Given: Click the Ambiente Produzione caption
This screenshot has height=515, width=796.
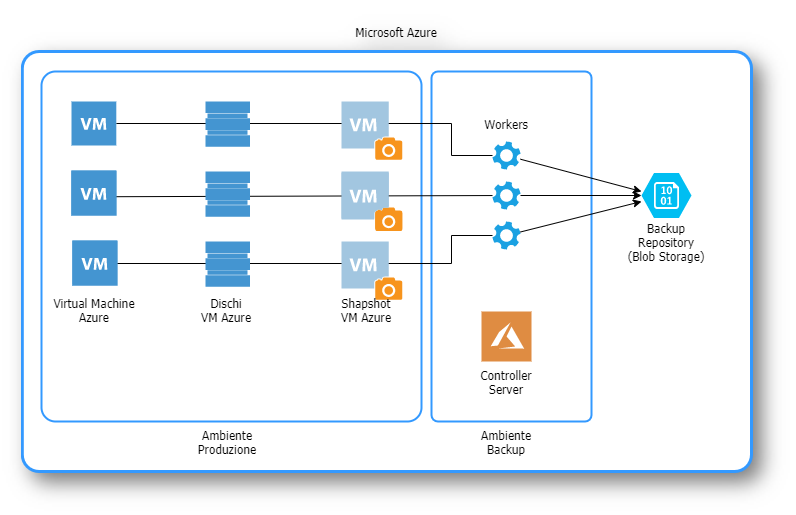Looking at the screenshot, I should [x=227, y=442].
